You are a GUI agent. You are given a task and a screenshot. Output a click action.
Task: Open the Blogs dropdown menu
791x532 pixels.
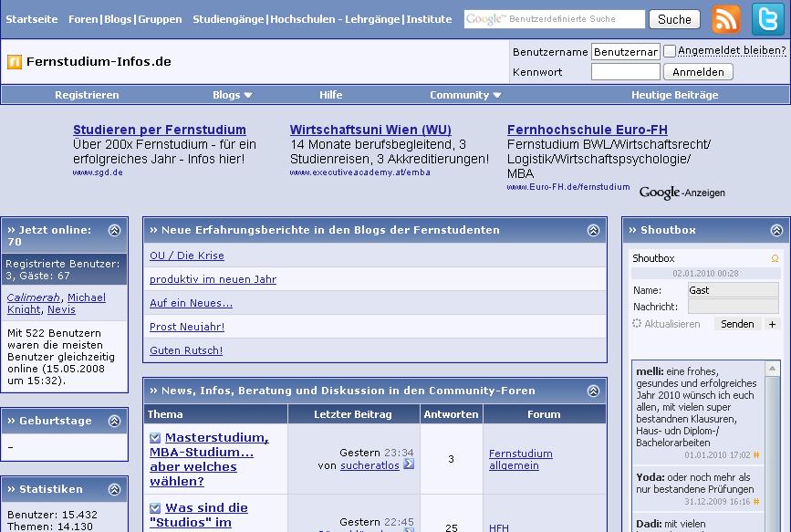232,95
